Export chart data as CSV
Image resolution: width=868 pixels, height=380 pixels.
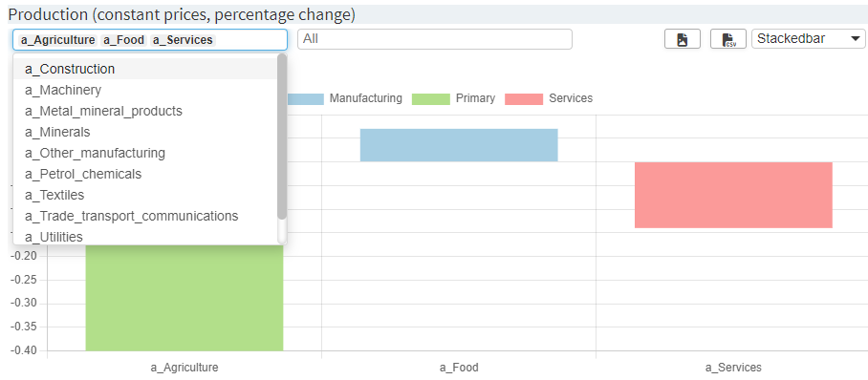click(x=728, y=39)
